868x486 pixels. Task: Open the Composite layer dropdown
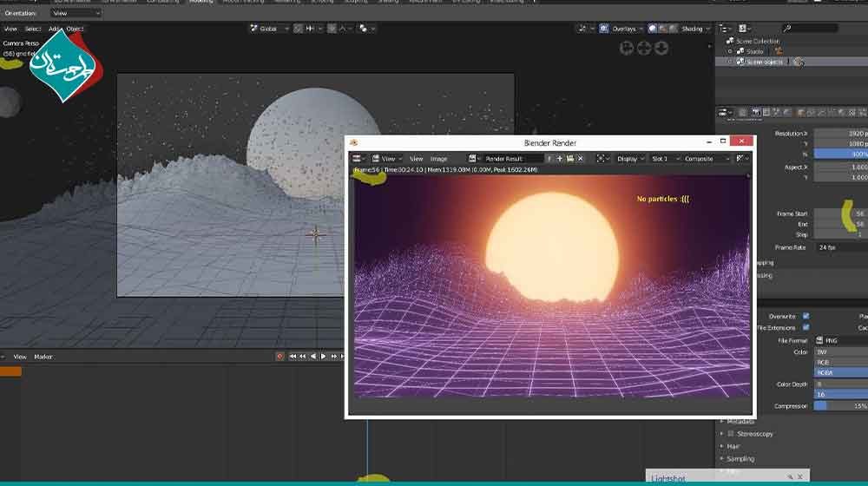pos(707,159)
